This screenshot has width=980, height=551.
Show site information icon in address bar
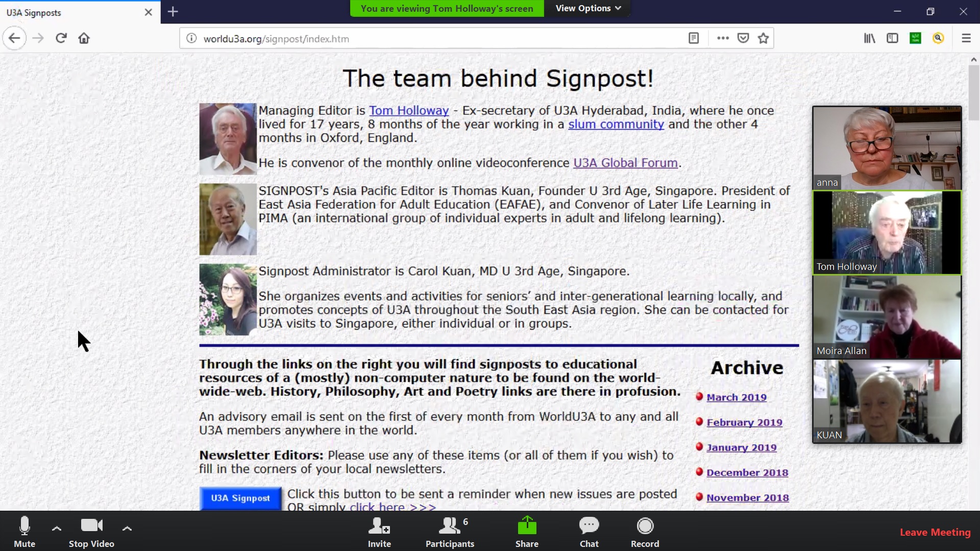point(191,38)
